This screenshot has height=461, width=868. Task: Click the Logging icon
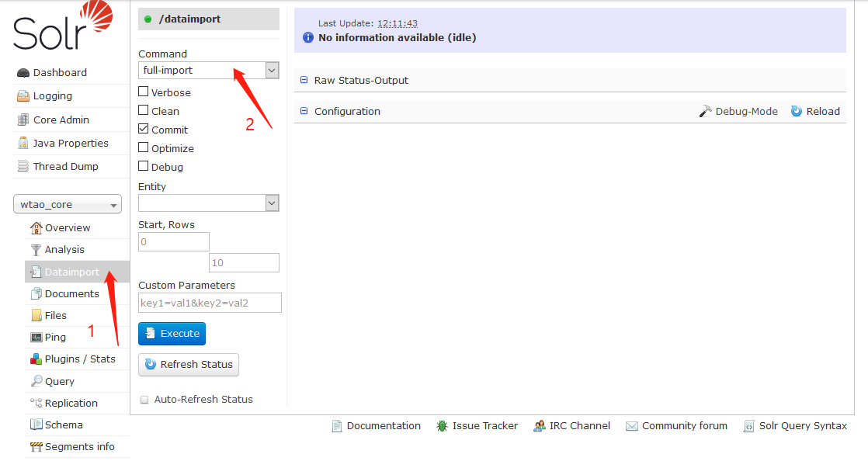click(23, 95)
